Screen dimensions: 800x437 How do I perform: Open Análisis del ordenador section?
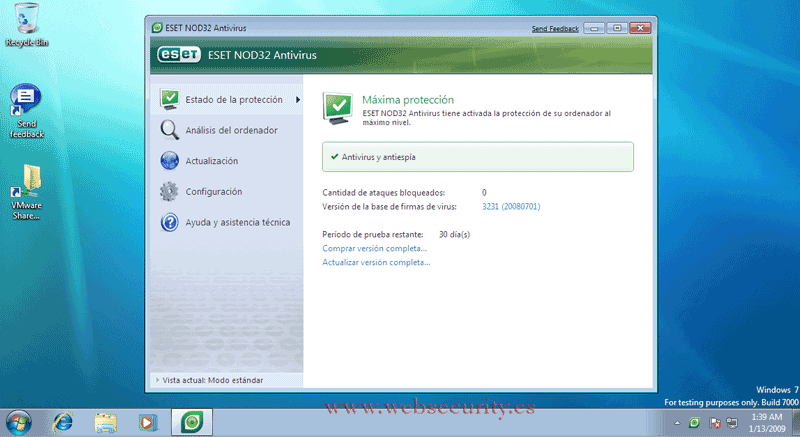[231, 131]
